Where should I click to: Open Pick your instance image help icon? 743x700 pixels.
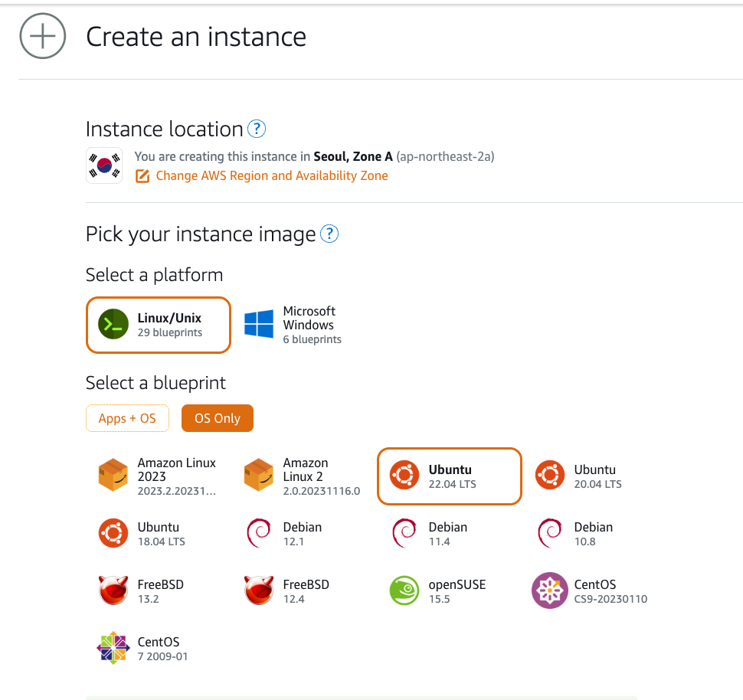329,234
